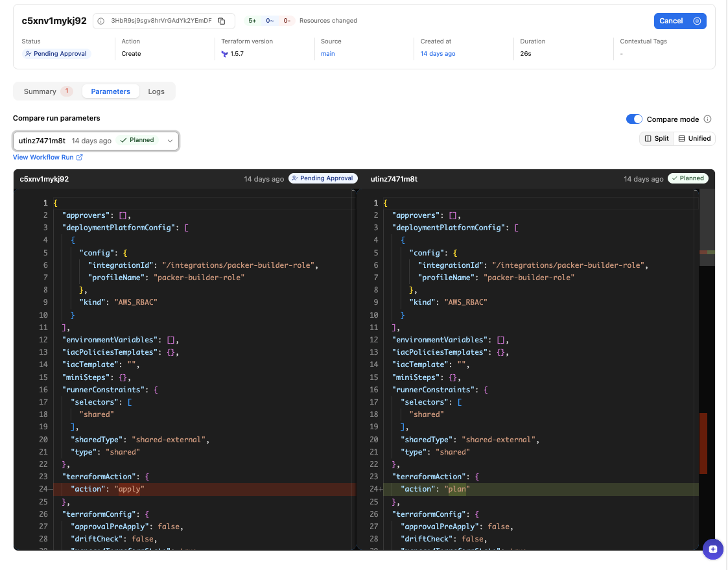The height and width of the screenshot is (570, 728).
Task: Open the Logs tab
Action: coord(156,91)
